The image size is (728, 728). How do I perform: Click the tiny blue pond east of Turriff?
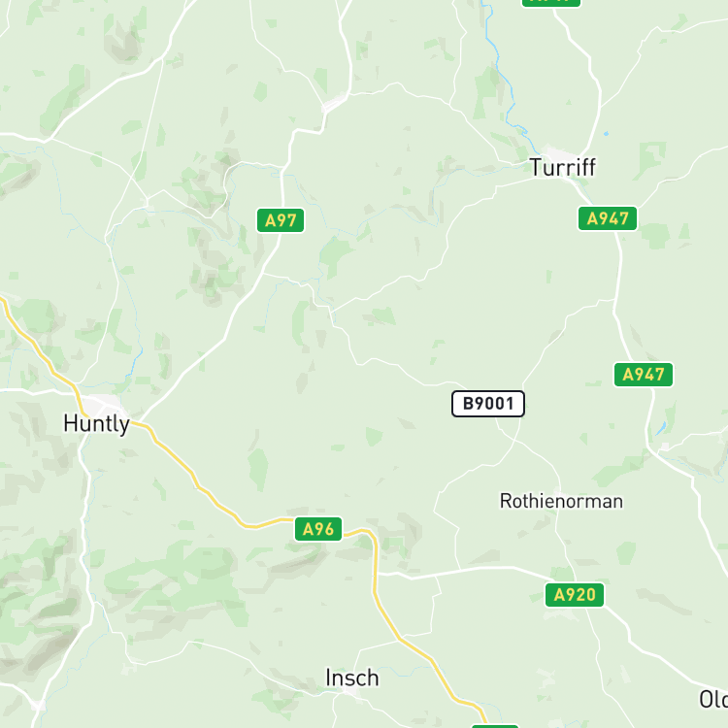click(606, 134)
